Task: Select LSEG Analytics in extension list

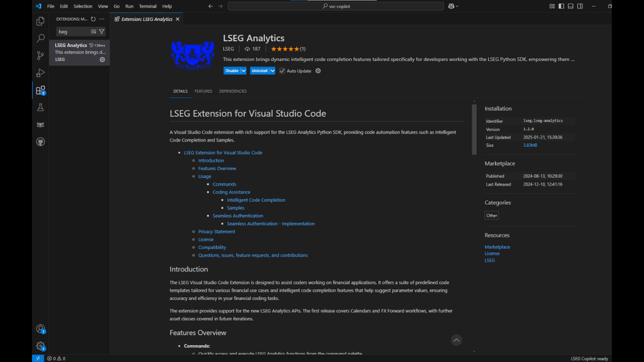Action: click(79, 53)
